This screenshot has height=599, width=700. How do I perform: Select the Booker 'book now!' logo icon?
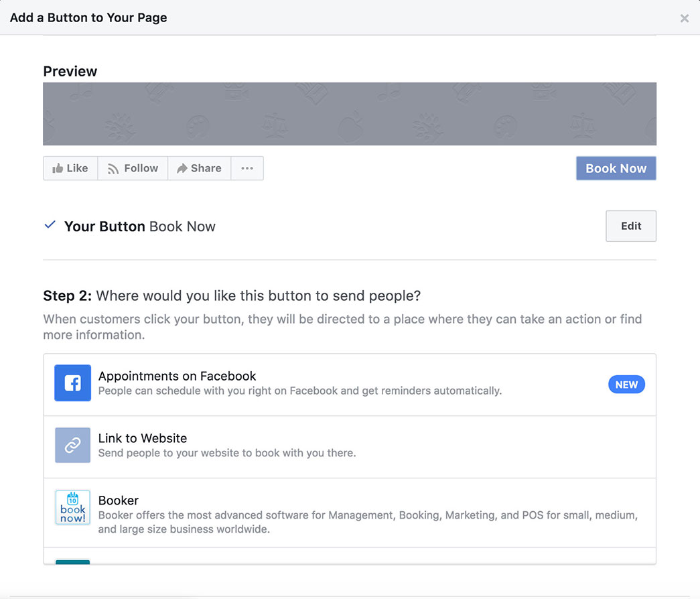pos(72,507)
